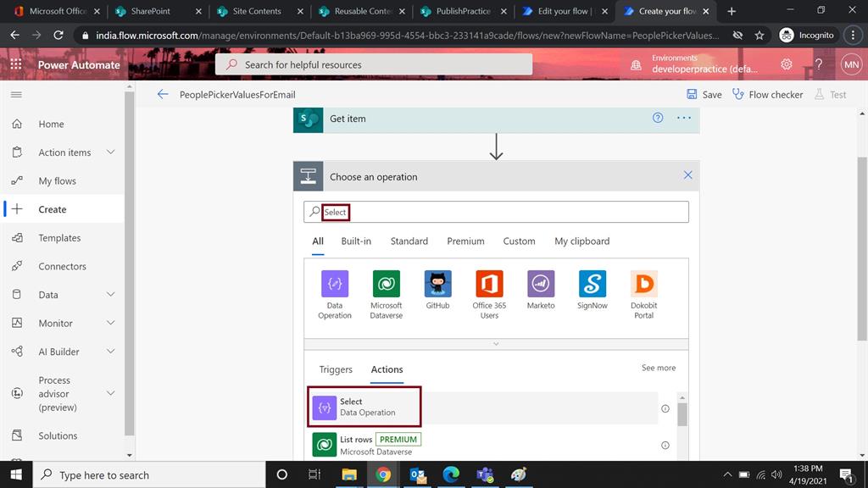Select the Actions tab

point(387,369)
